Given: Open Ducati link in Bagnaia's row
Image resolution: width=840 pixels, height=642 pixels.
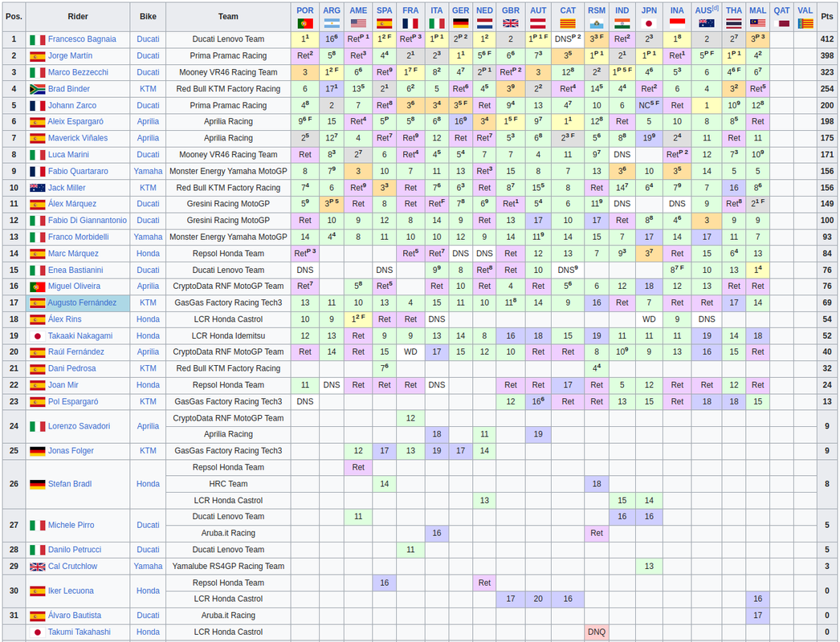Looking at the screenshot, I should (148, 39).
